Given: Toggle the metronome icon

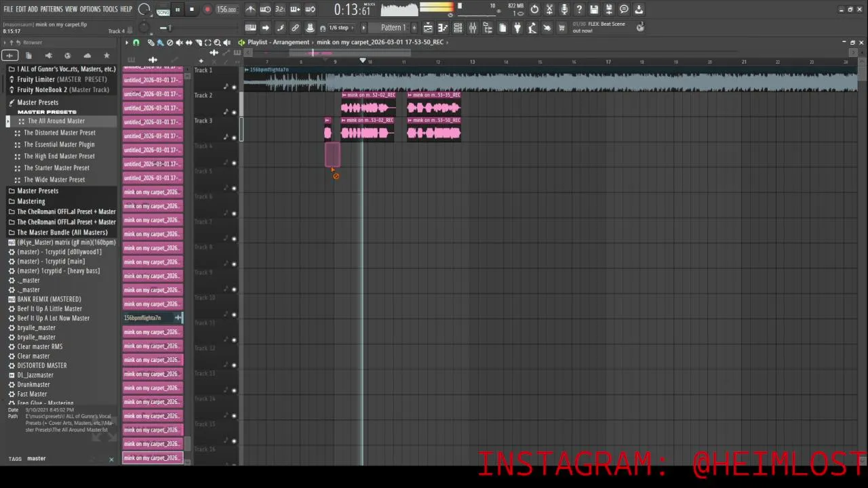Looking at the screenshot, I should [250, 9].
